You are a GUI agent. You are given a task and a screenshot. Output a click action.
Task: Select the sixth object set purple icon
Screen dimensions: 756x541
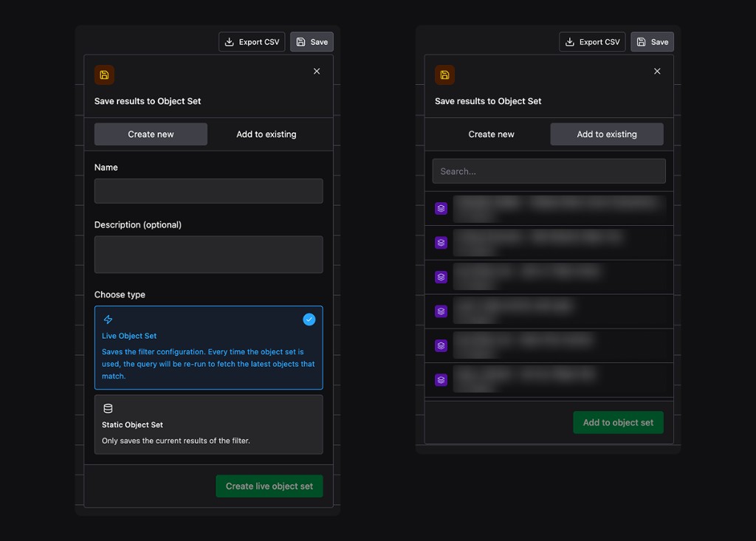pyautogui.click(x=441, y=380)
